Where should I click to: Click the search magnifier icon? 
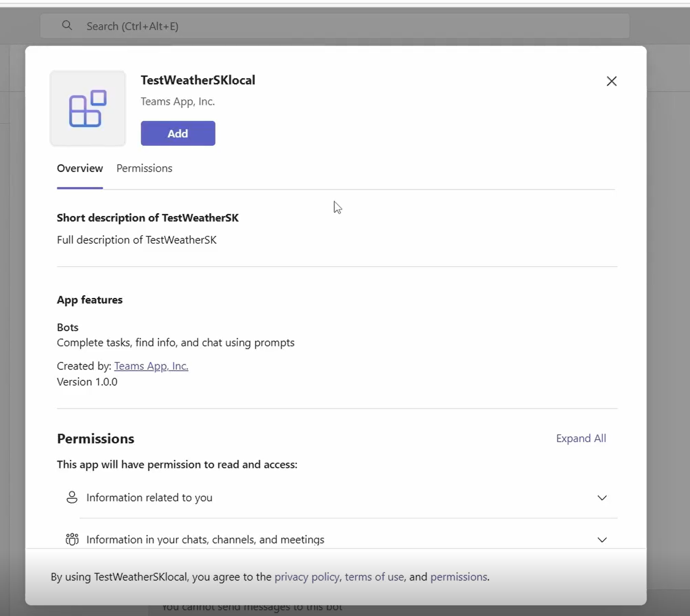pyautogui.click(x=67, y=25)
